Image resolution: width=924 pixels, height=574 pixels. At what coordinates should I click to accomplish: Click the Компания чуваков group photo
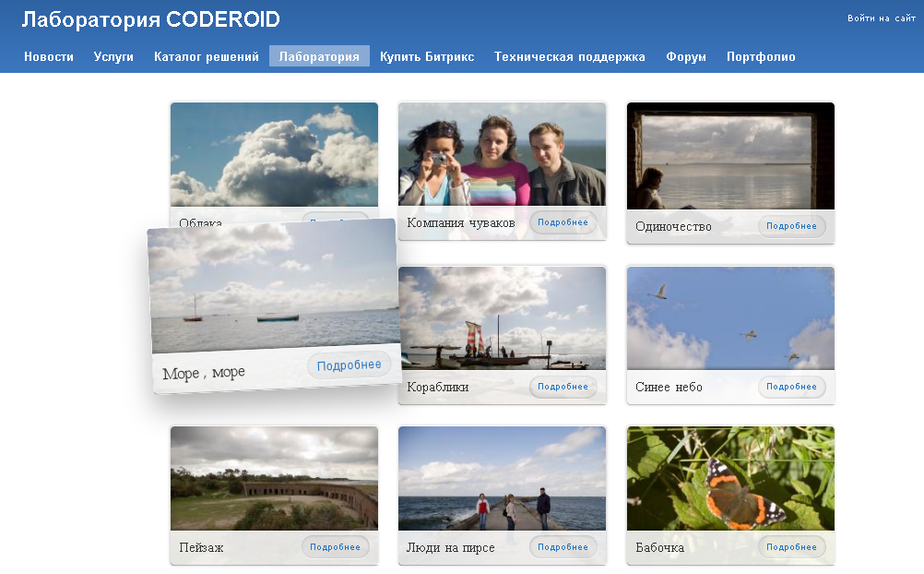pos(502,153)
